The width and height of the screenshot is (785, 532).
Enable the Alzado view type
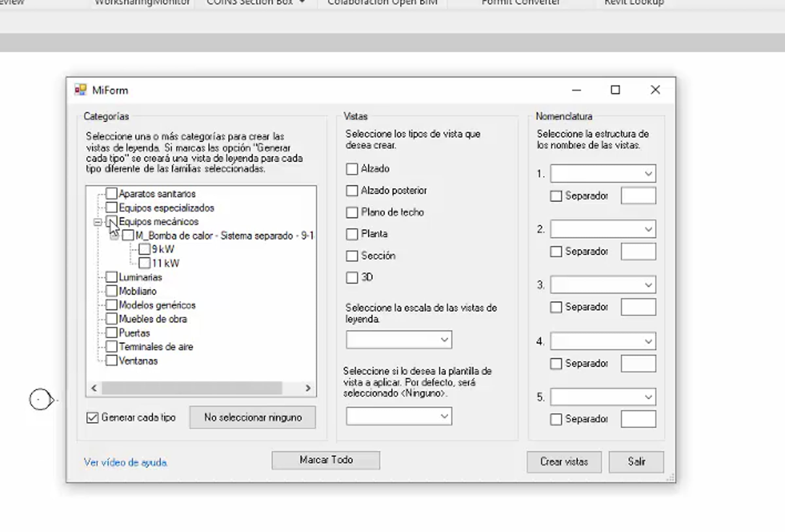(x=352, y=169)
